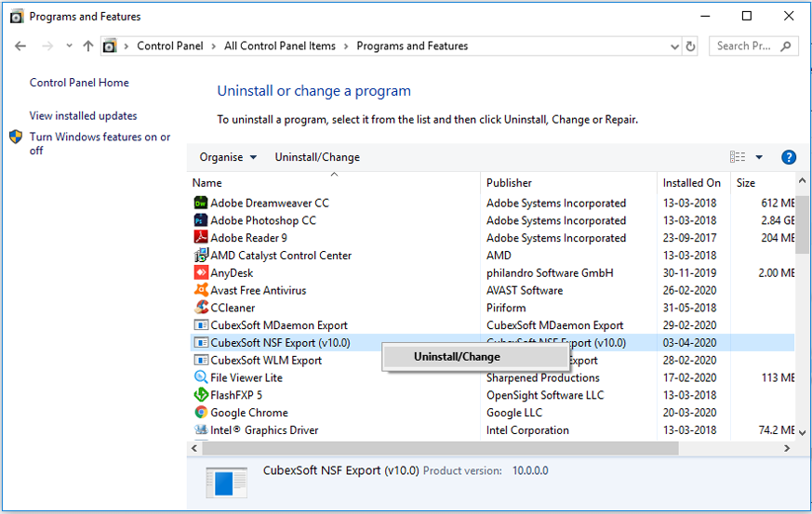
Task: Select the AMD Catalyst Control Center icon
Action: (x=201, y=256)
